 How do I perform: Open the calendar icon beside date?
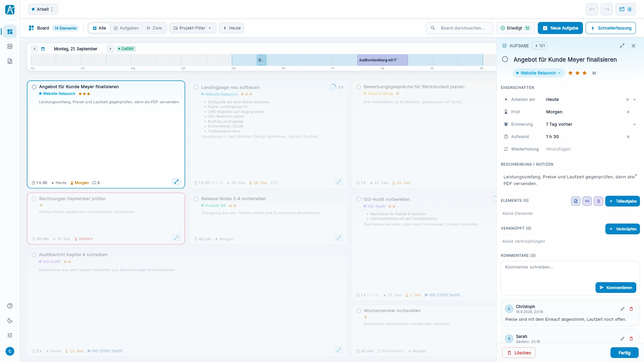(43, 49)
